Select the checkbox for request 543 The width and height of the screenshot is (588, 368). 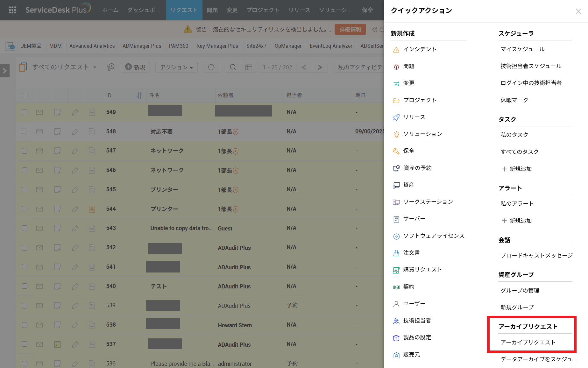[25, 228]
